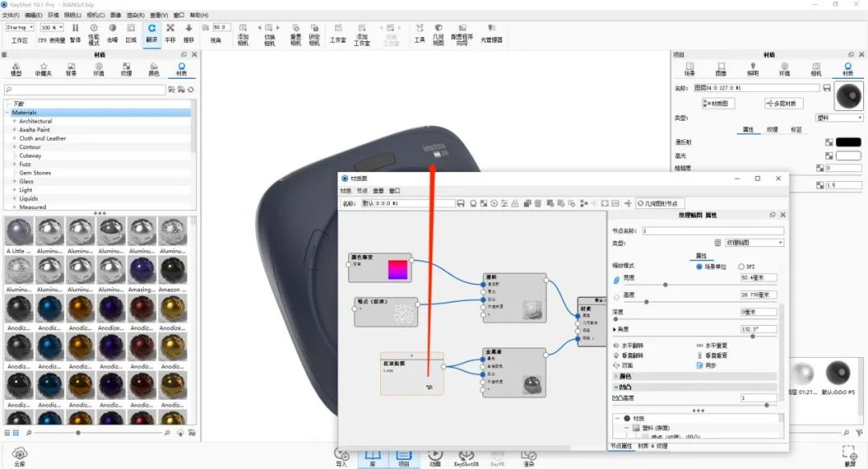Viewport: 868px width, 469px height.
Task: Click save icon beside material graph name field
Action: (x=461, y=204)
